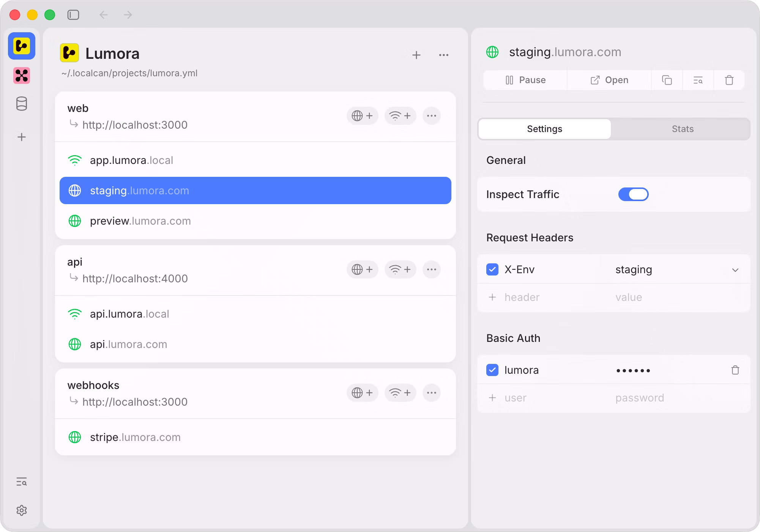Delete the staging domain with trash icon
Image resolution: width=760 pixels, height=532 pixels.
coord(729,80)
